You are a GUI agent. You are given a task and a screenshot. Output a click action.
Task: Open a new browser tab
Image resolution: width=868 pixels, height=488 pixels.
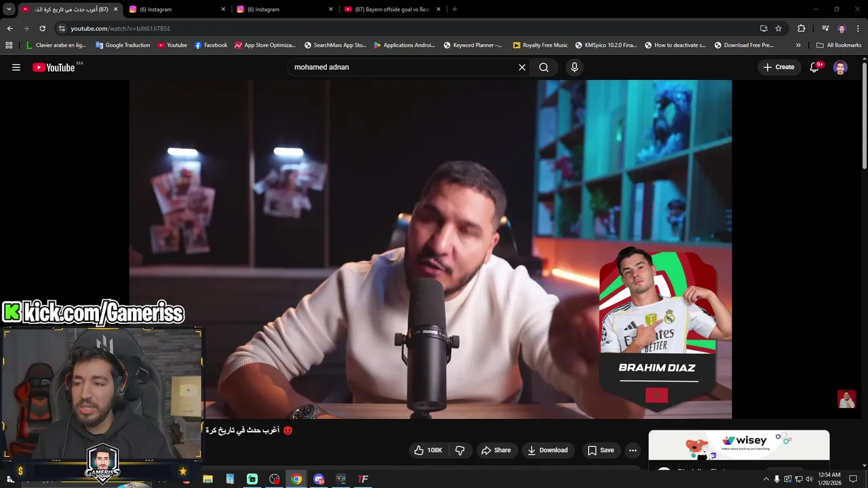454,9
